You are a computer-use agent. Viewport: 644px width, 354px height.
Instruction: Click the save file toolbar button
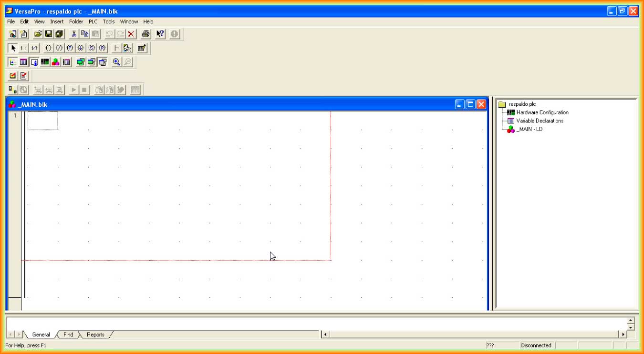[48, 34]
